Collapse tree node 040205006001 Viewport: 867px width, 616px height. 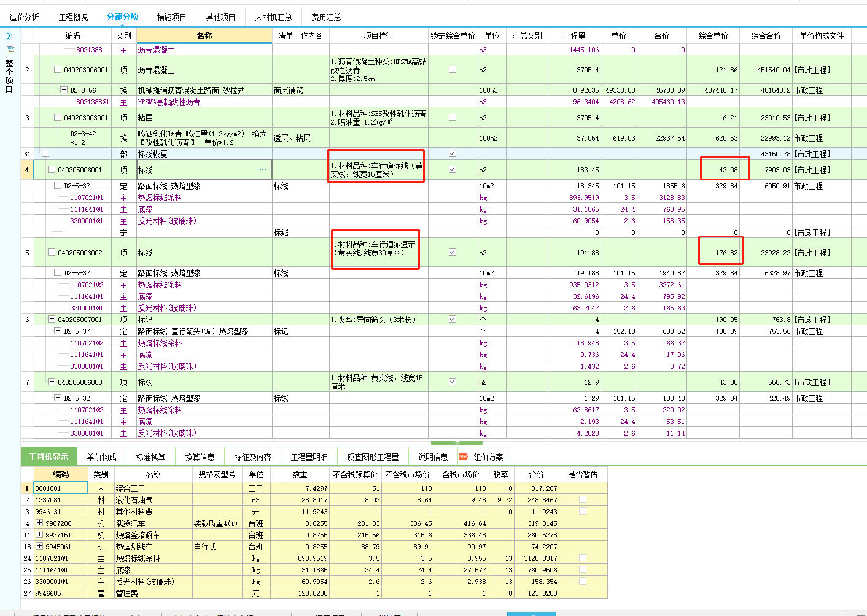click(52, 170)
